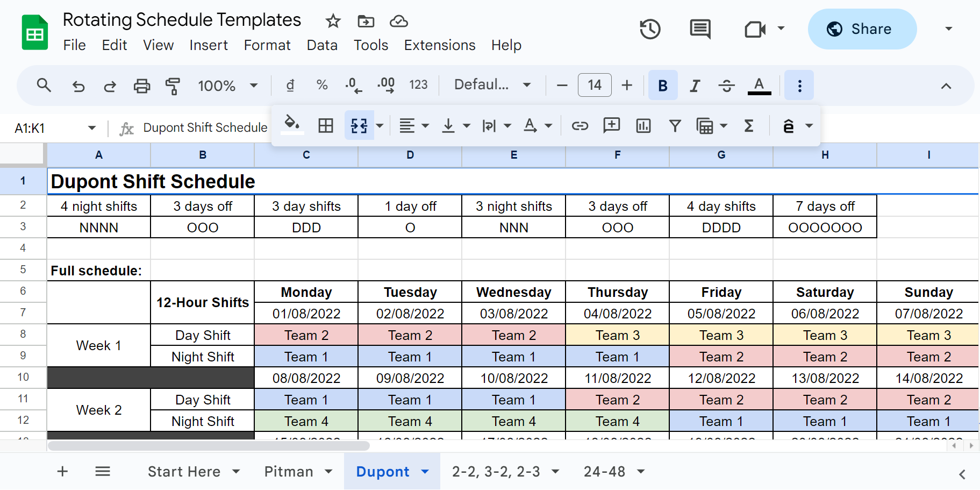Toggle italic formatting
This screenshot has height=490, width=980.
coord(695,85)
